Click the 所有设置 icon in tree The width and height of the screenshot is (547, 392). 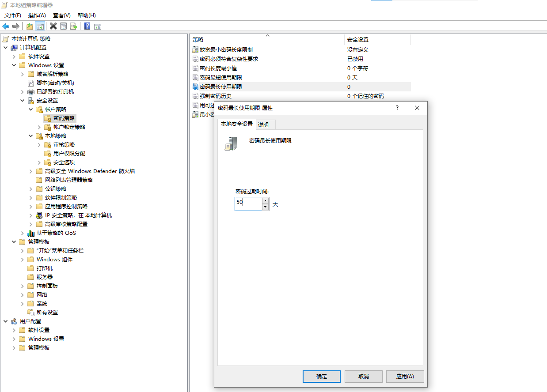pos(31,312)
